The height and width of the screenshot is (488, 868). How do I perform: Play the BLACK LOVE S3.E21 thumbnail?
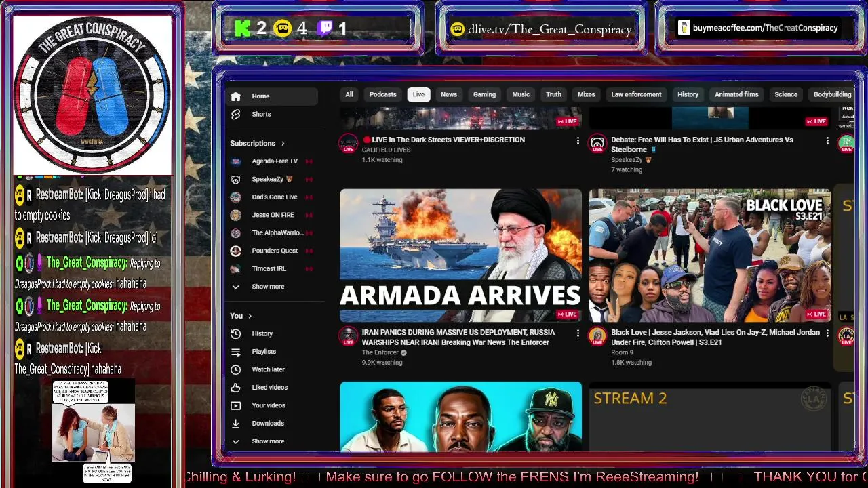pos(710,256)
